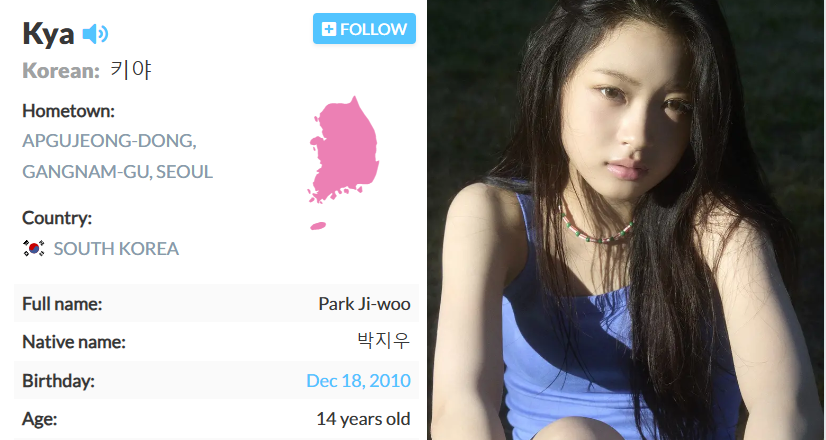The image size is (826, 440).
Task: Click the Hometown label
Action: tap(68, 111)
